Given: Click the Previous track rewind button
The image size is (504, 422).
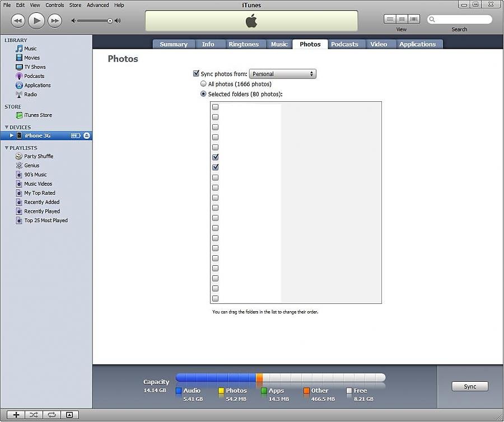Looking at the screenshot, I should [x=18, y=21].
